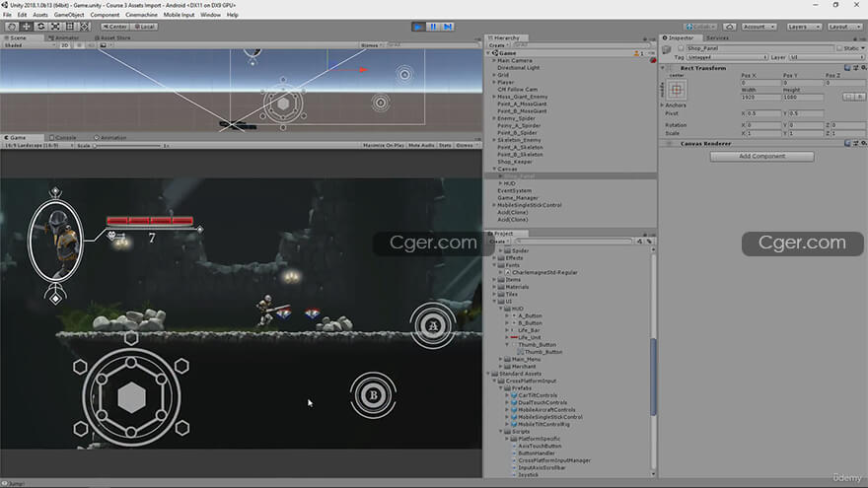Click the MobileTiltControlRig prefab icon

514,424
